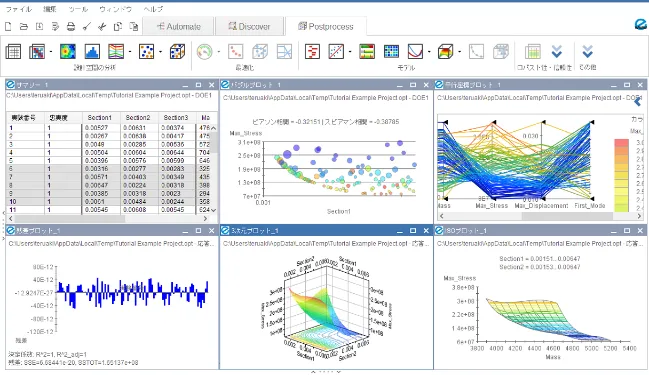Open dropdown arrow beside correlation matrix icon
The width and height of the screenshot is (649, 375).
51,52
